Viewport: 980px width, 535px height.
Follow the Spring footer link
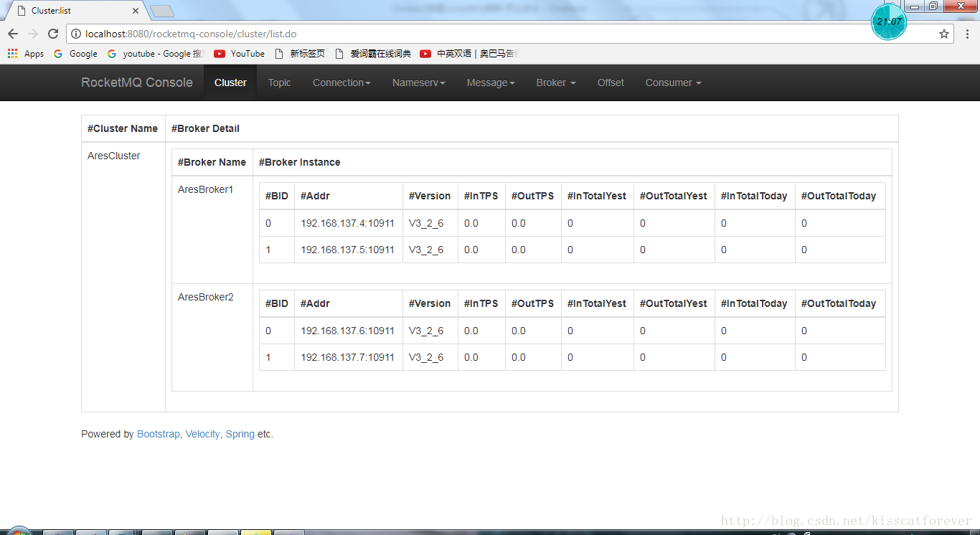[240, 434]
